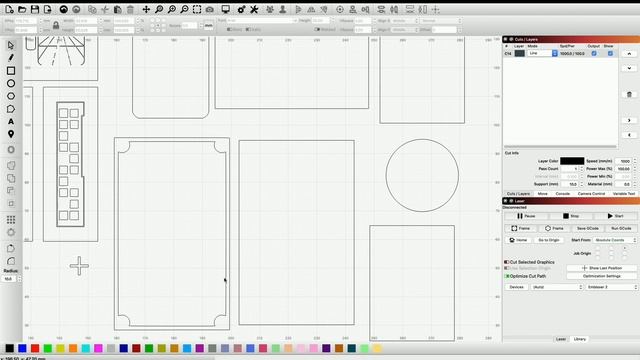Click the frame selection dashed-square icon
Viewport: 640px width, 360px height.
(x=197, y=9)
